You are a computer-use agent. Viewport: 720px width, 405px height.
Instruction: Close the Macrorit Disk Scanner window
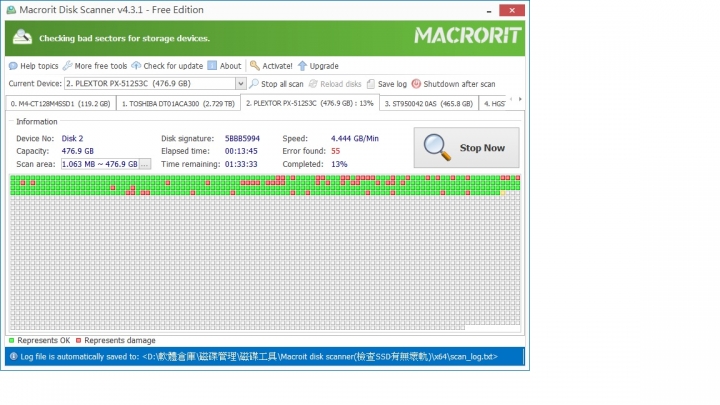512,10
